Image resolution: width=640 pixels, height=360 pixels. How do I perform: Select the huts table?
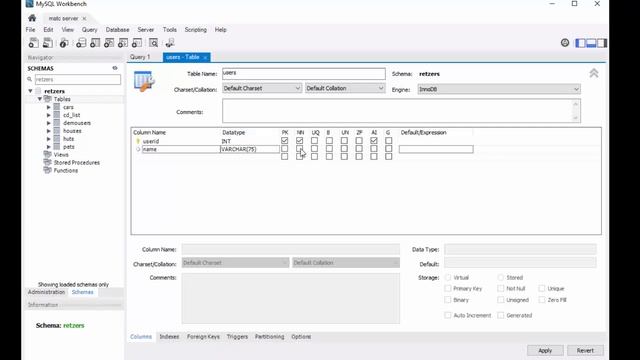69,139
